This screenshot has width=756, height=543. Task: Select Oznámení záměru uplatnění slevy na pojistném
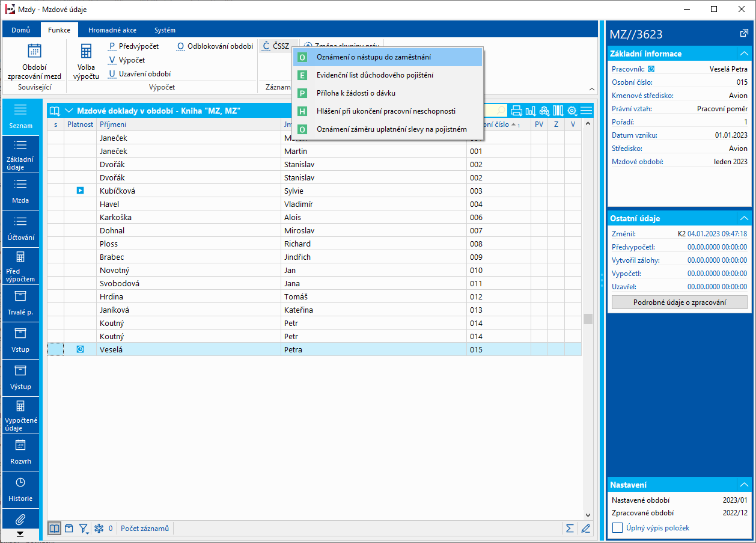click(x=387, y=129)
